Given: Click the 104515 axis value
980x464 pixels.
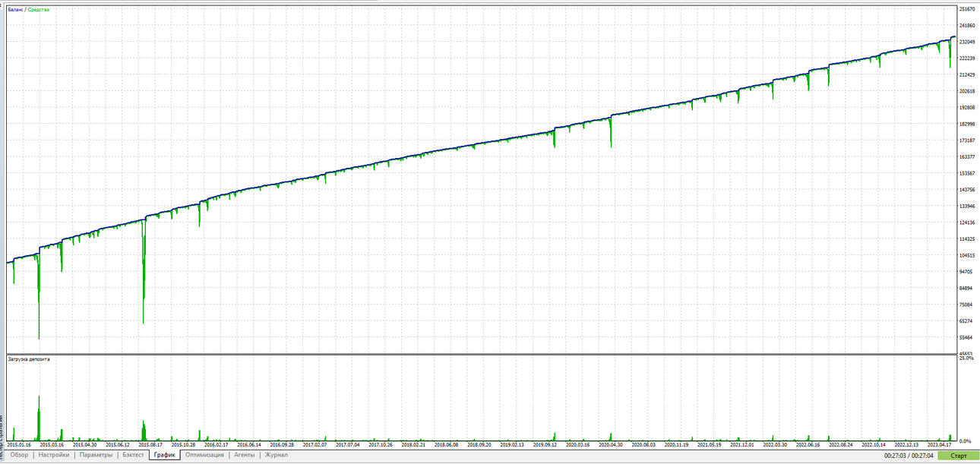Looking at the screenshot, I should click(x=967, y=255).
